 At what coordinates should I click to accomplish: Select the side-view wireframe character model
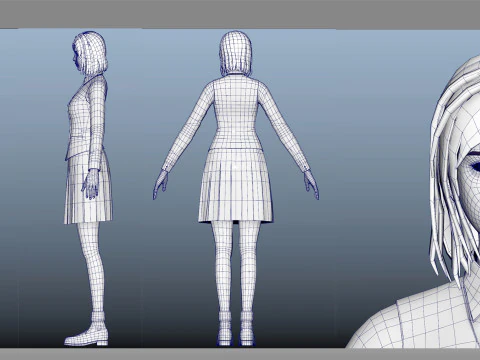coord(88,188)
